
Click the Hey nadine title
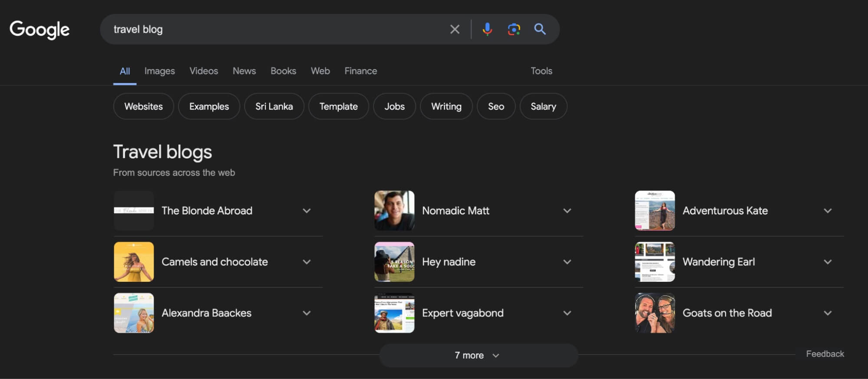[x=449, y=262]
